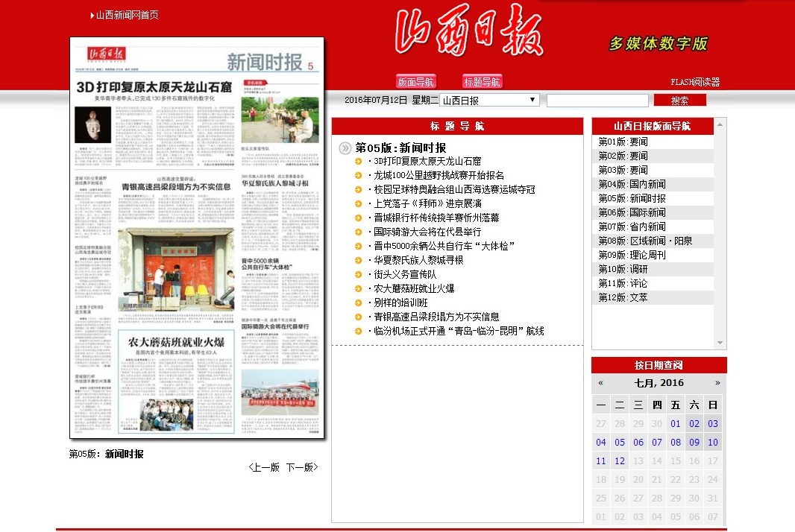
Task: Select 第06版:国际新闻 in page navigation
Action: [x=632, y=213]
